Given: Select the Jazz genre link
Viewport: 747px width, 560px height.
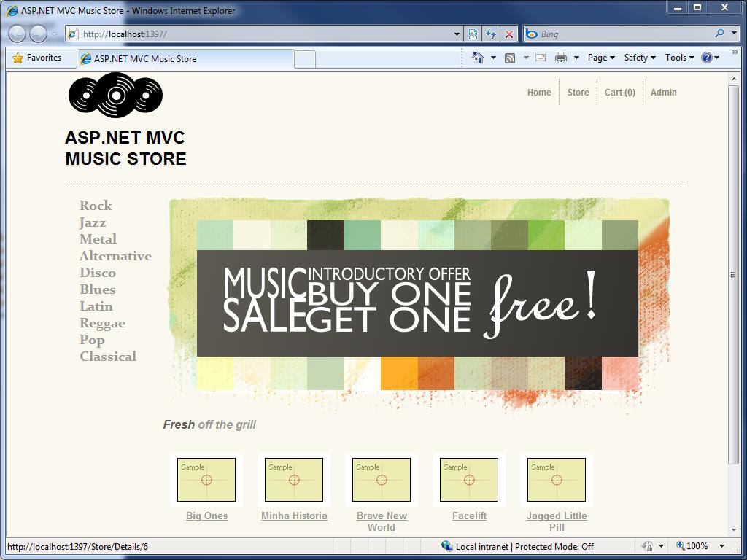Looking at the screenshot, I should click(x=92, y=222).
